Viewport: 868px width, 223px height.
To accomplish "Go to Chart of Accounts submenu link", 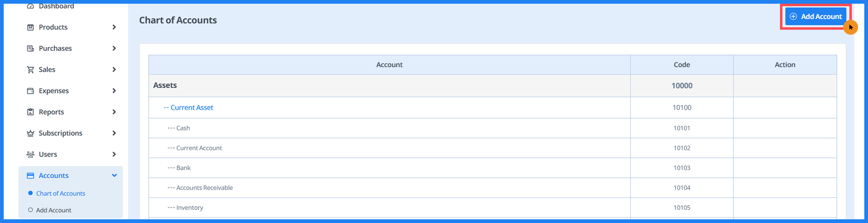I will click(x=61, y=194).
